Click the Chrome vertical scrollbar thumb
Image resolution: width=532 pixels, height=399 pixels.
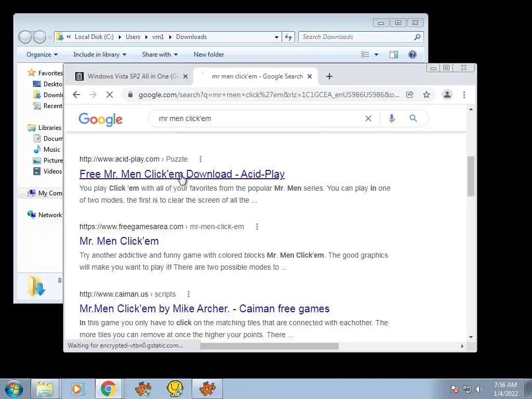(471, 176)
